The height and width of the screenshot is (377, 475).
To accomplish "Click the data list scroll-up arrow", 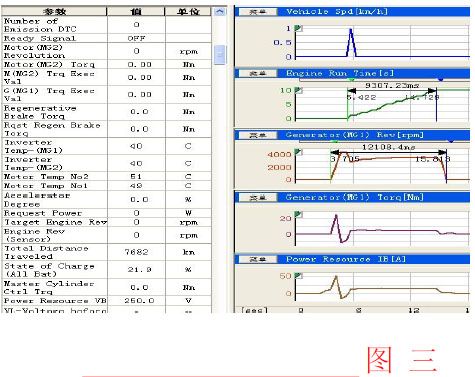I will tap(219, 12).
